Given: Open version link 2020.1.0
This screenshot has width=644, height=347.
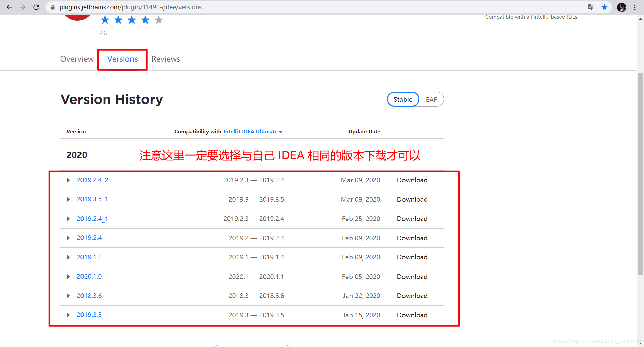Looking at the screenshot, I should [89, 277].
